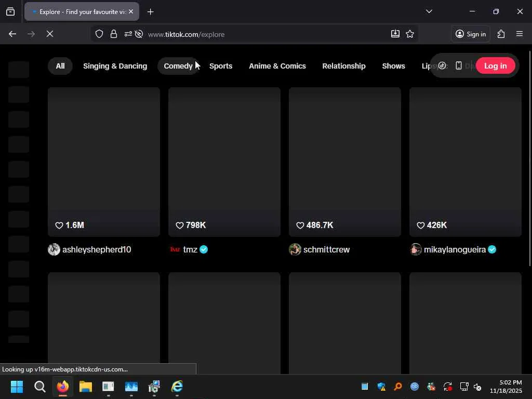Open ashleyshepherd10's profile avatar
The image size is (532, 399).
coord(54,249)
